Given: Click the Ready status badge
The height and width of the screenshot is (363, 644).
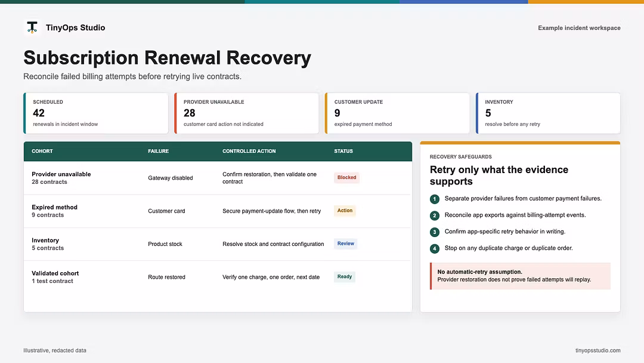Looking at the screenshot, I should (344, 276).
